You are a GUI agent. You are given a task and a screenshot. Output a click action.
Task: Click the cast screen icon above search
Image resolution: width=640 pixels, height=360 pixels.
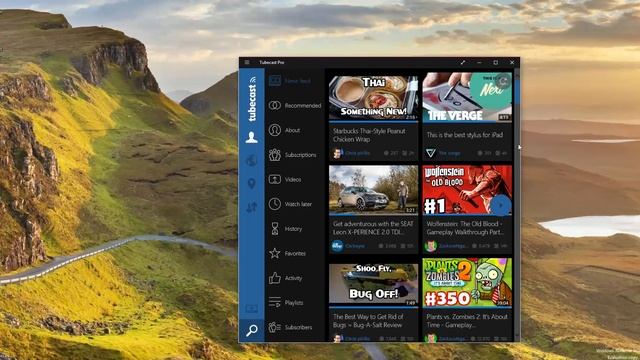point(251,309)
